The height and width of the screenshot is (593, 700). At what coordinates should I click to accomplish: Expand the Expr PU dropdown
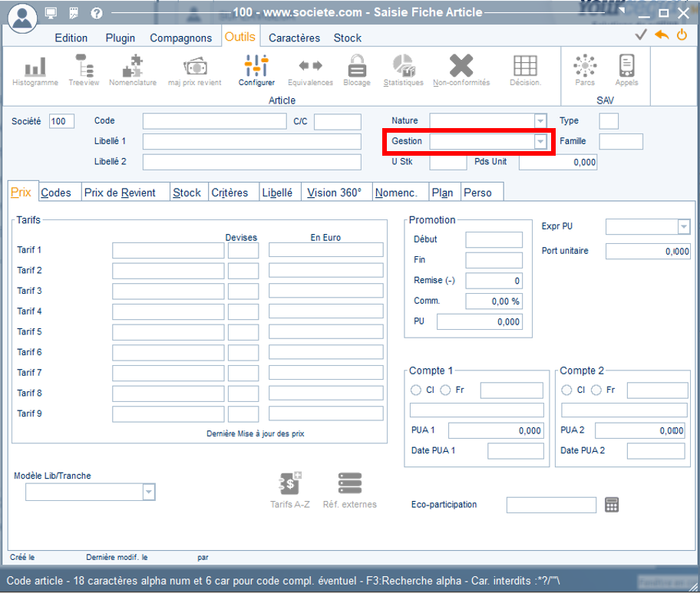coord(683,226)
